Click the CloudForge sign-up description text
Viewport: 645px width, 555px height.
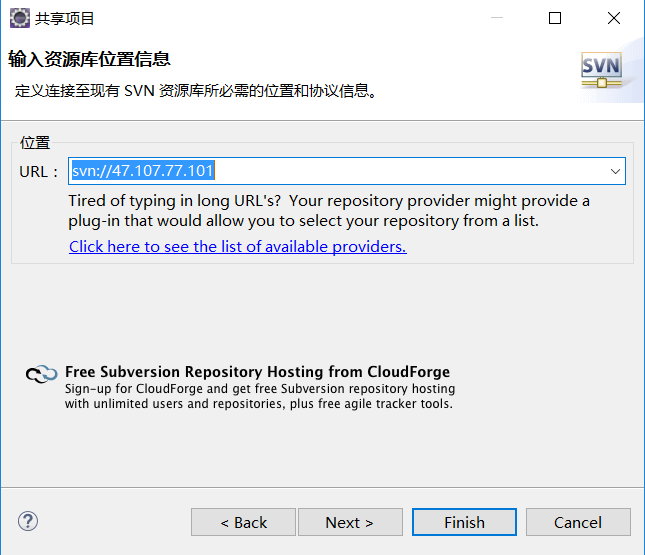point(260,396)
